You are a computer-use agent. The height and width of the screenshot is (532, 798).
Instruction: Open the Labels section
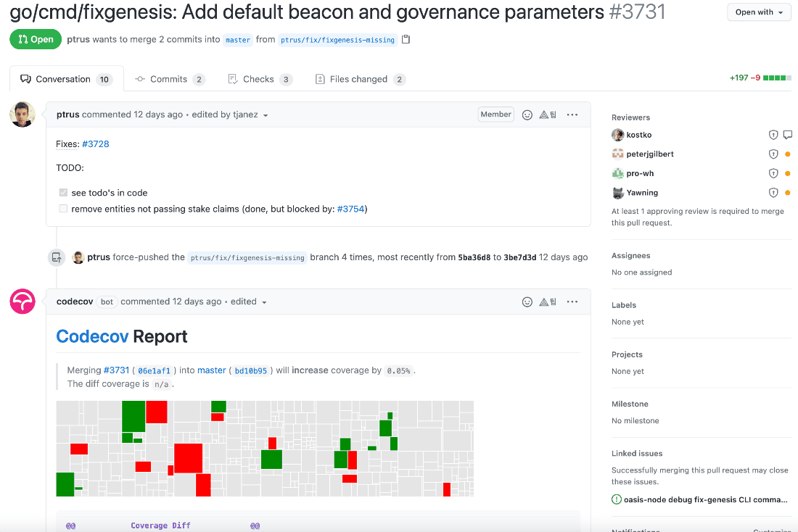click(x=624, y=305)
